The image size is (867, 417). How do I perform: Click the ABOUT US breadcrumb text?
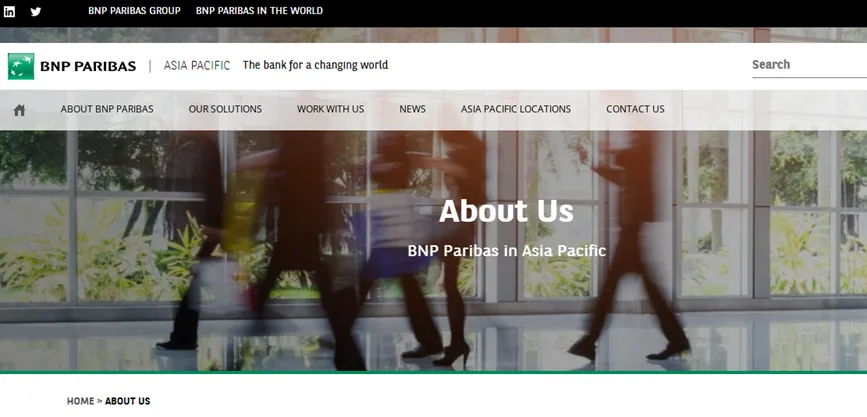(x=128, y=401)
